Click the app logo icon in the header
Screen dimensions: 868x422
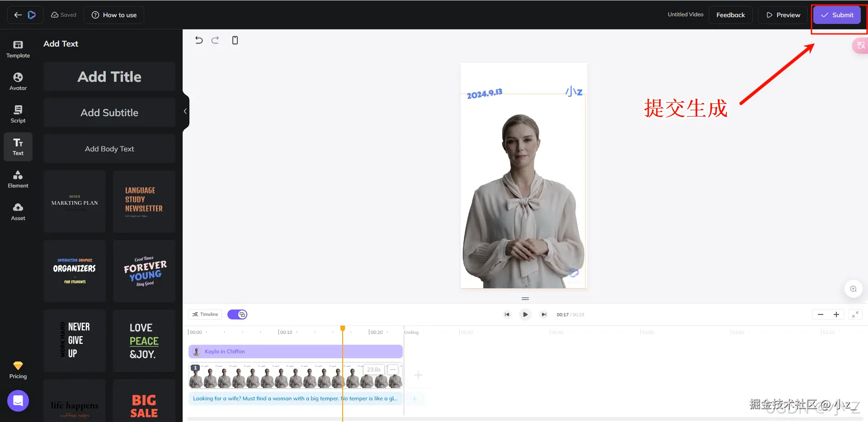32,15
